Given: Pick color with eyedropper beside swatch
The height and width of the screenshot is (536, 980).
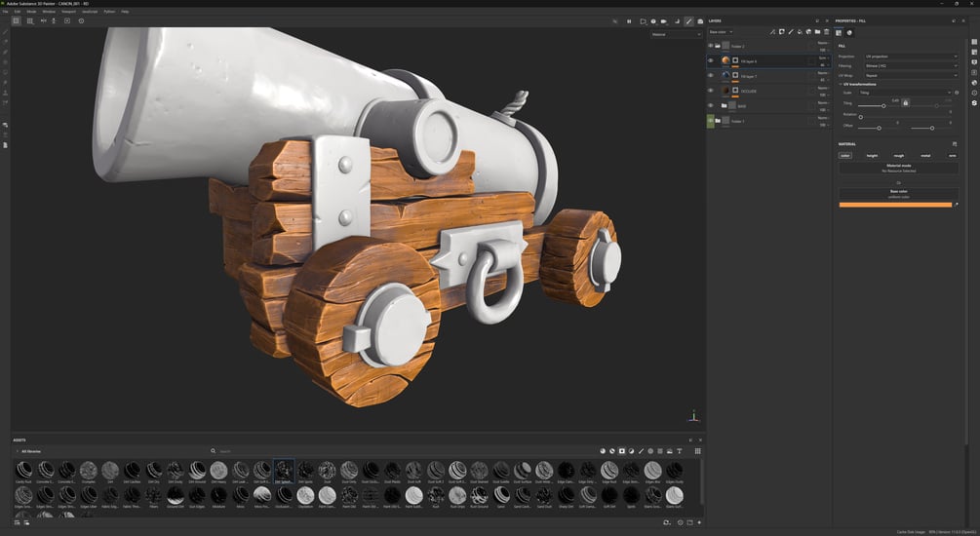Looking at the screenshot, I should click(956, 205).
